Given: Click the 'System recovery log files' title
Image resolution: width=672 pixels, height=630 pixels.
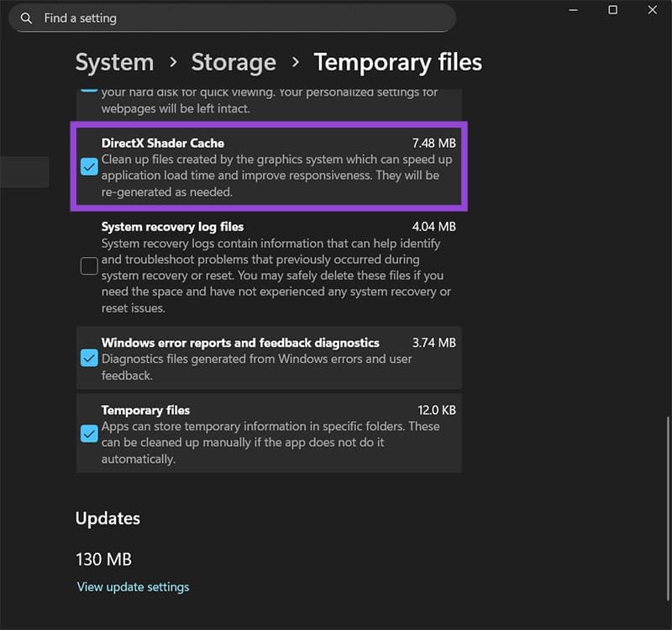Looking at the screenshot, I should 172,227.
